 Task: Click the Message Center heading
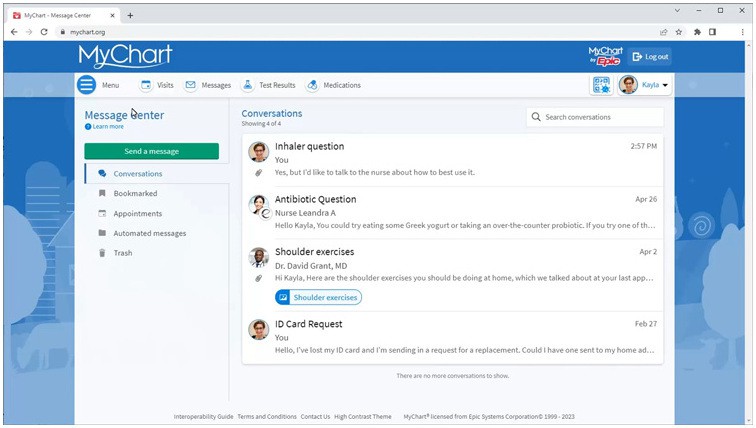pyautogui.click(x=124, y=115)
